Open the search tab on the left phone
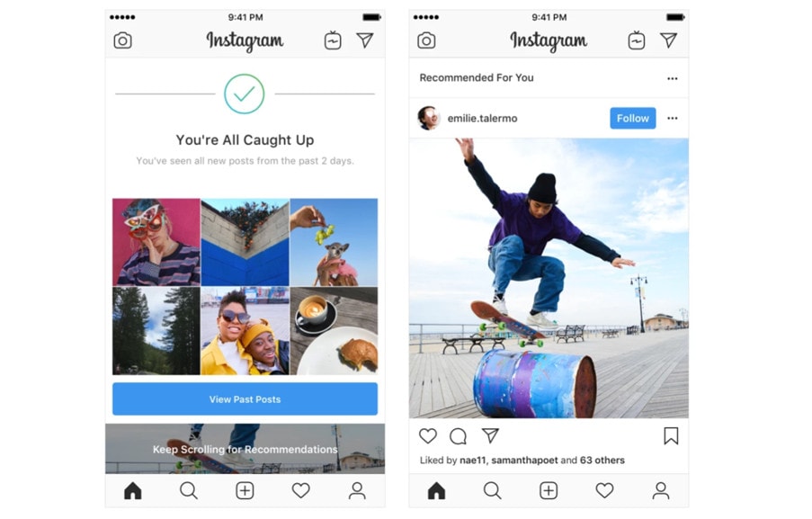812x519 pixels. [189, 490]
